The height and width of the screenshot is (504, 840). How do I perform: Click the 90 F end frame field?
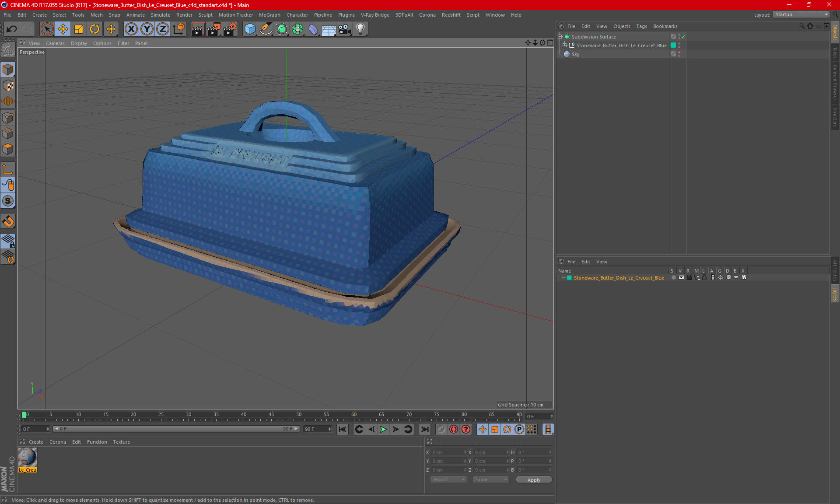[x=317, y=429]
